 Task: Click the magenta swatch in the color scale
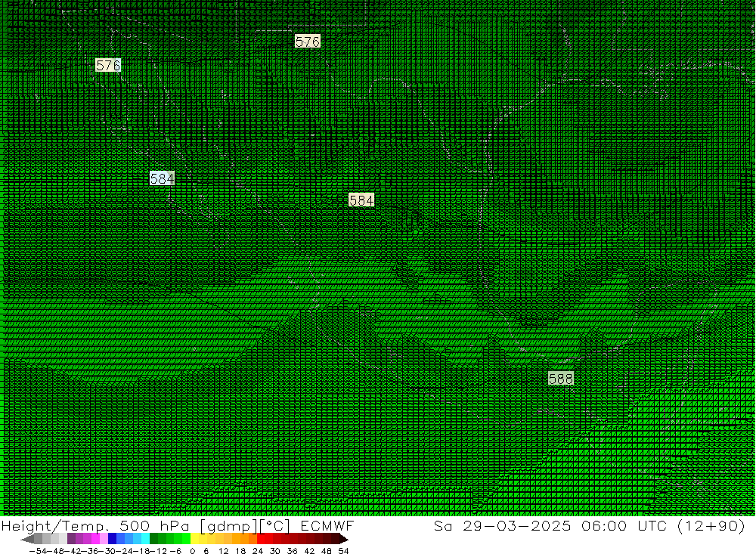(95, 539)
